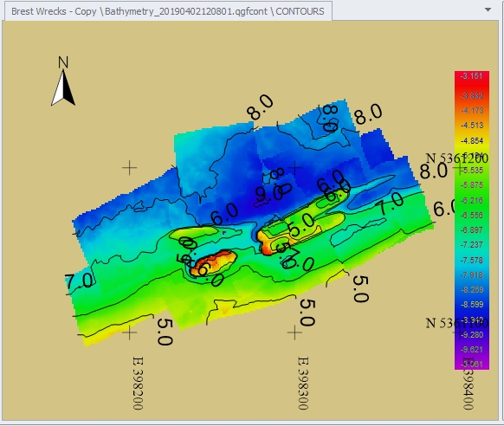Click the E 398200 easting label
The image size is (504, 426).
coord(138,383)
